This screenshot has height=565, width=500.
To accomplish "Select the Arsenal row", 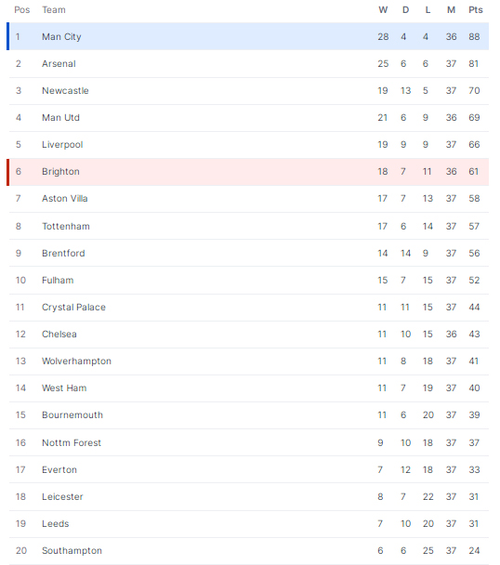I will pyautogui.click(x=249, y=64).
